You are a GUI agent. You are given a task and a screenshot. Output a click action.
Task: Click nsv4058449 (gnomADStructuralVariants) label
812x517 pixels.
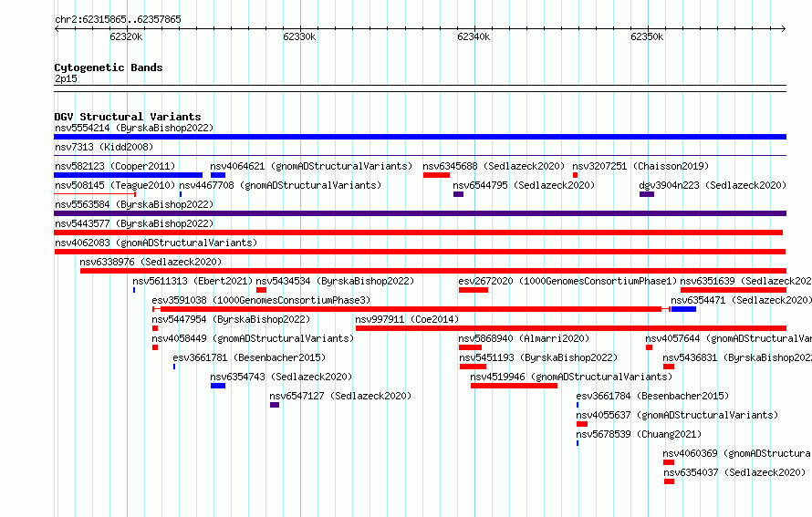click(x=253, y=338)
